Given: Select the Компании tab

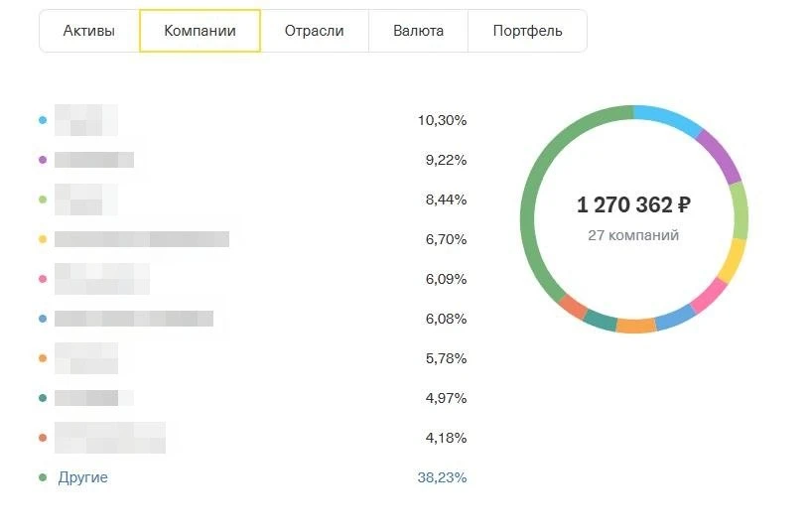Looking at the screenshot, I should click(x=200, y=31).
